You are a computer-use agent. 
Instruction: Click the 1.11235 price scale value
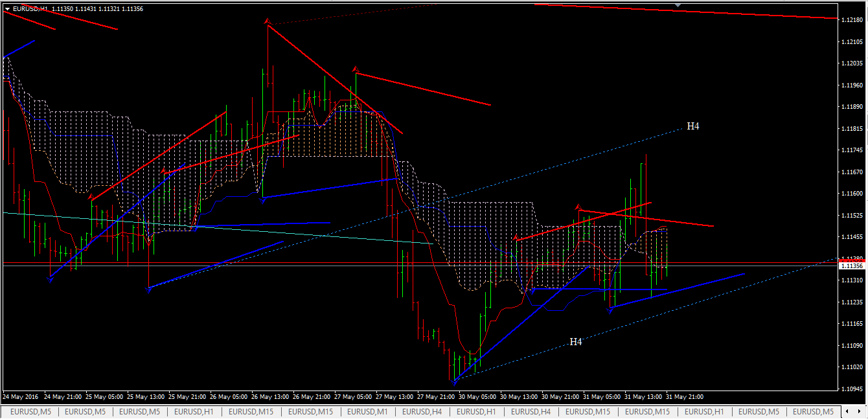[851, 302]
